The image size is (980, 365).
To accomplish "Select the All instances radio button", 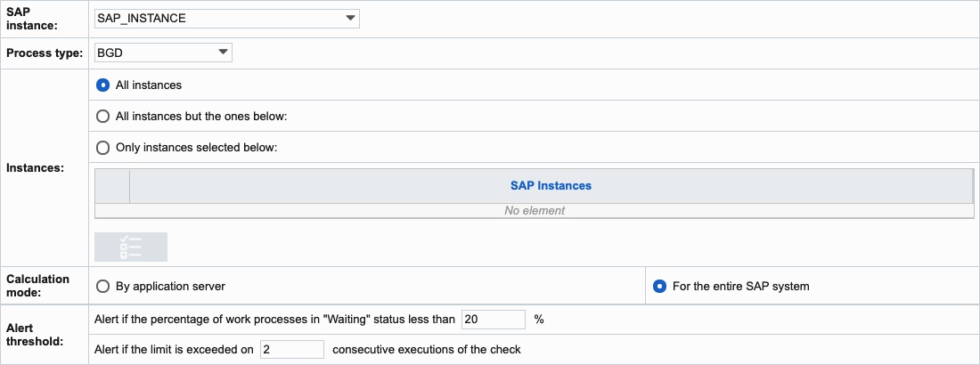I will tap(102, 85).
